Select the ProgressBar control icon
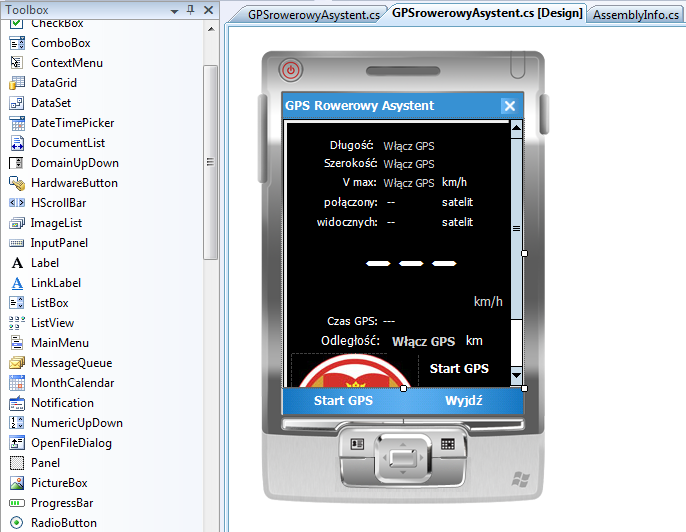The height and width of the screenshot is (532, 686). [x=17, y=503]
